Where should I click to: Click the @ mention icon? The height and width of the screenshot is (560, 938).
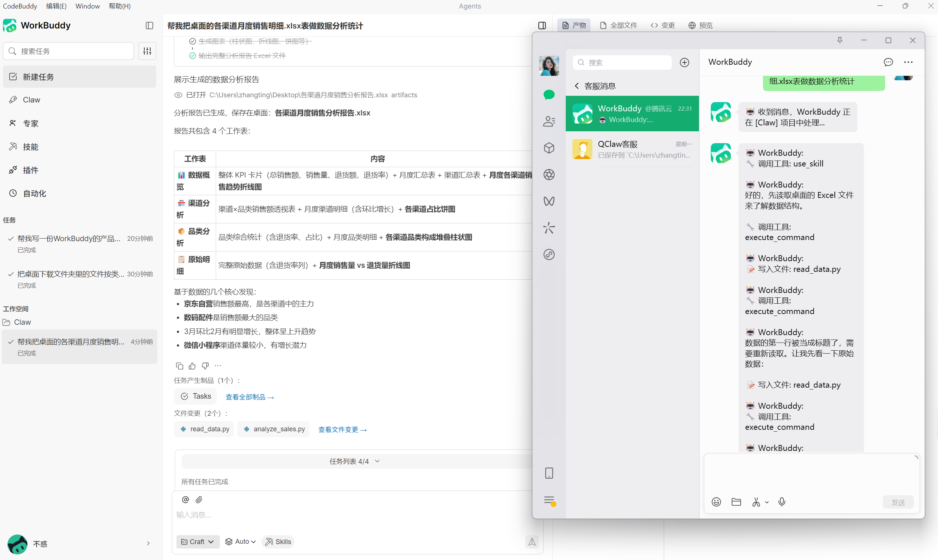185,500
